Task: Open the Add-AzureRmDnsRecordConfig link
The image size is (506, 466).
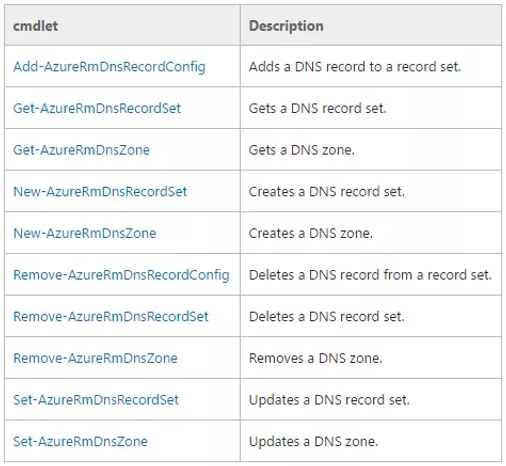Action: (109, 67)
